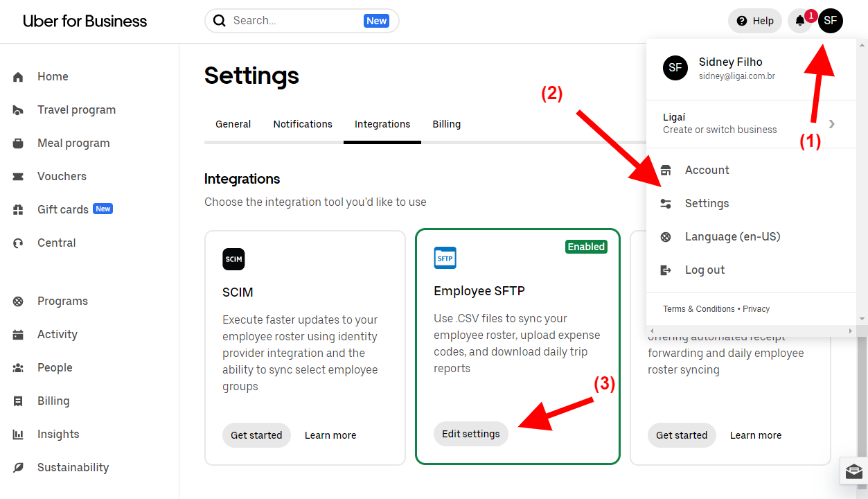868x499 pixels.
Task: Click the Meal program icon
Action: point(18,143)
